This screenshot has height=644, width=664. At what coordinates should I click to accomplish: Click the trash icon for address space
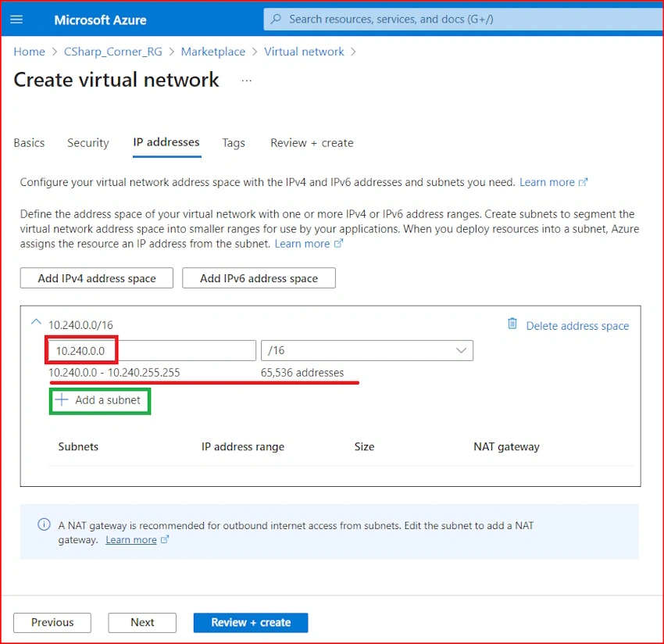coord(512,324)
